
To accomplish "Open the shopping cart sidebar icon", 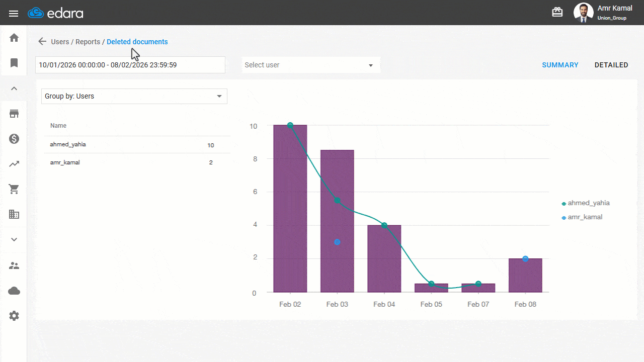I will [14, 189].
